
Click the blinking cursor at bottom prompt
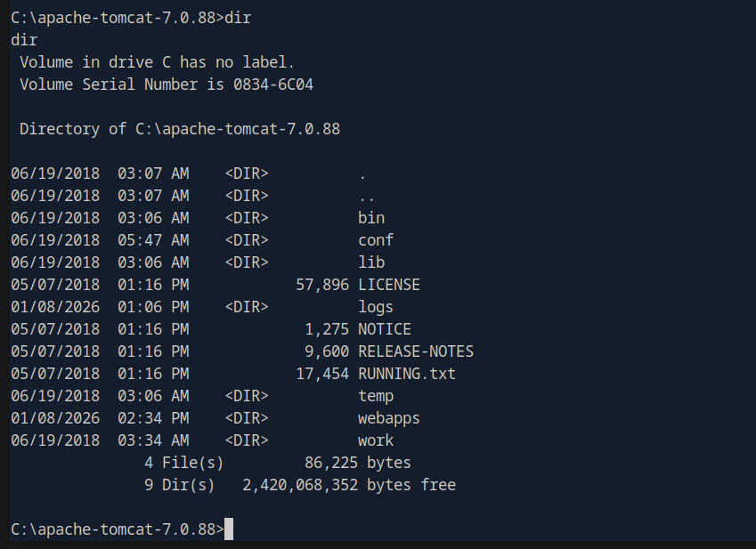click(229, 529)
